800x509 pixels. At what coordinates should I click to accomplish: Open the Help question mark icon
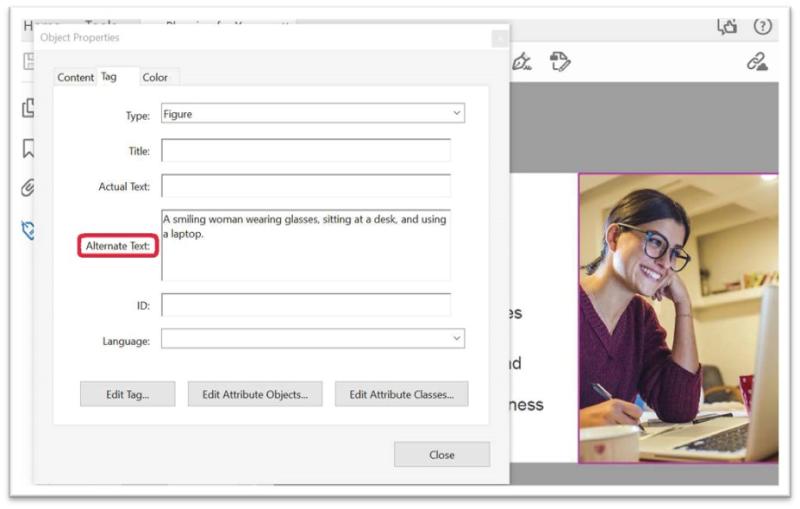pos(763,26)
